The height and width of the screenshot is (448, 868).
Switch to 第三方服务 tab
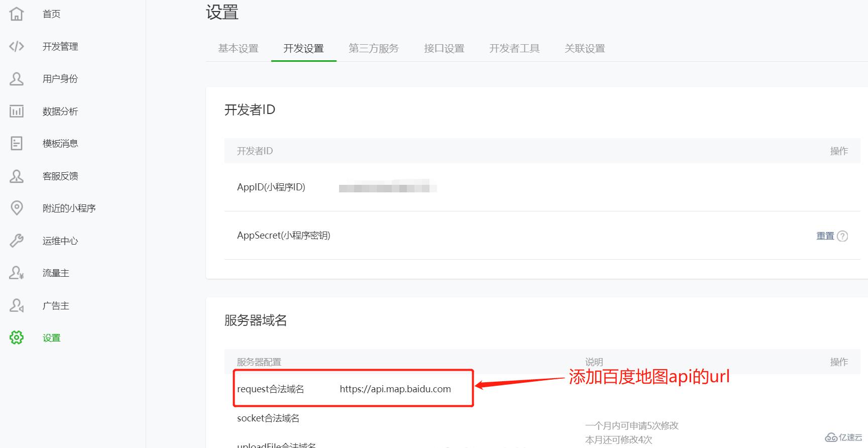click(x=374, y=48)
